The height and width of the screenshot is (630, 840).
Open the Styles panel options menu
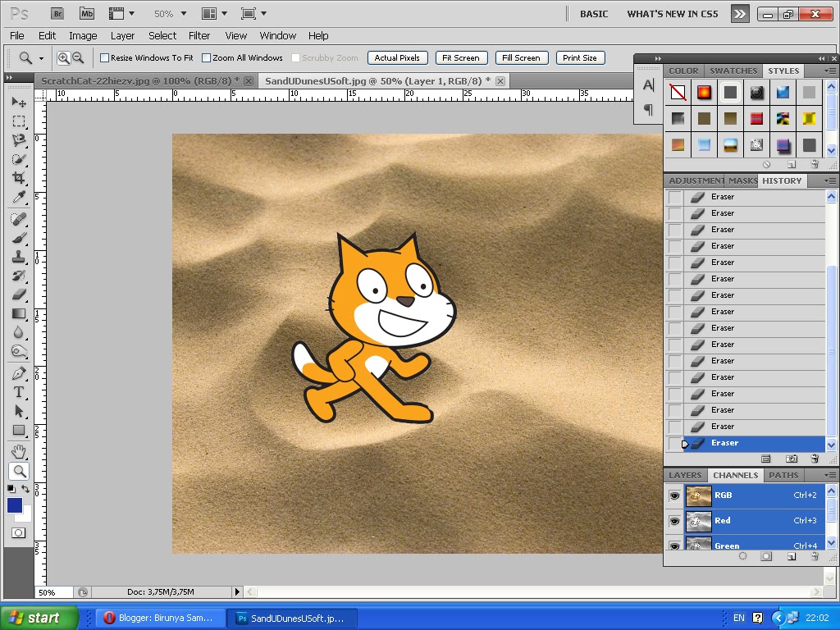(x=830, y=71)
